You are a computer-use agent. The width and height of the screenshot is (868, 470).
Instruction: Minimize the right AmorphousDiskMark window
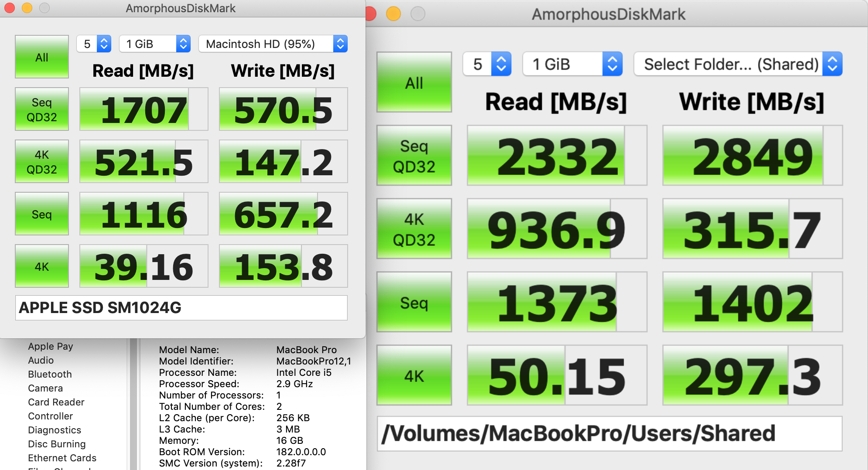(x=393, y=14)
